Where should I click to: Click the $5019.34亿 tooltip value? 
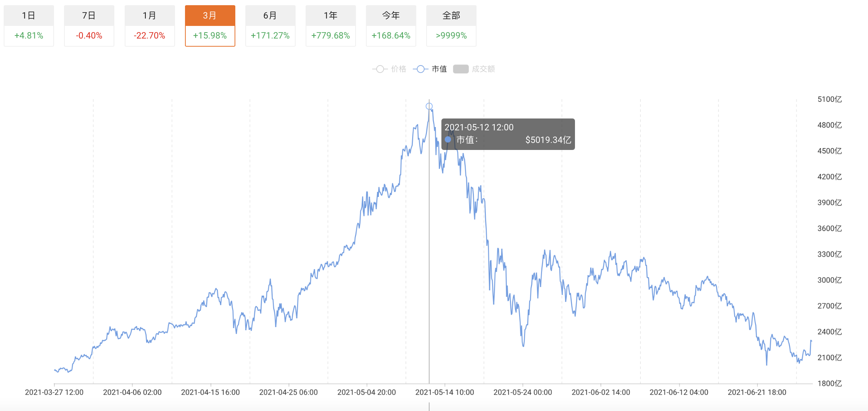tap(548, 140)
